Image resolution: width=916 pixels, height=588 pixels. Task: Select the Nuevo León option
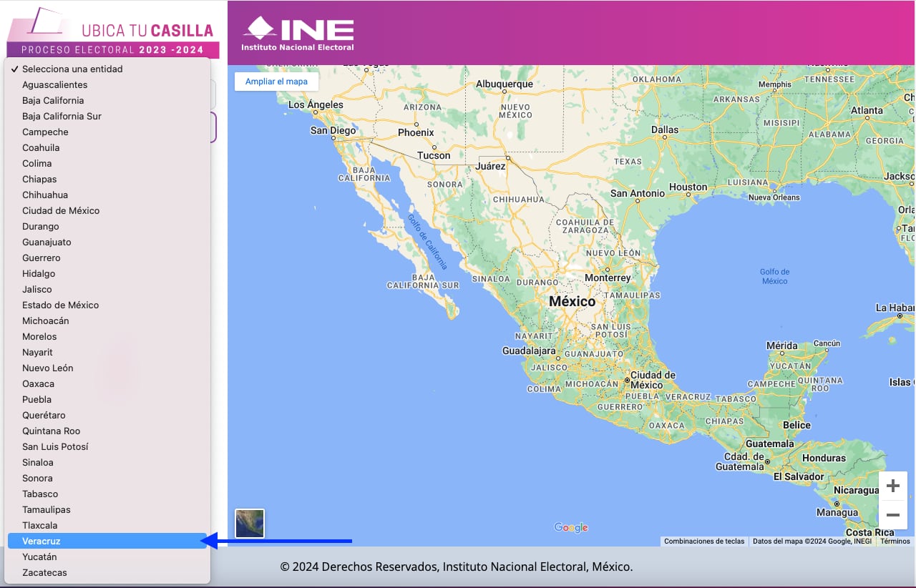48,368
